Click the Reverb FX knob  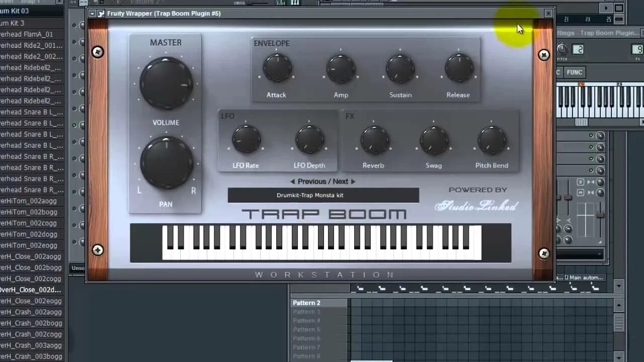pyautogui.click(x=374, y=140)
